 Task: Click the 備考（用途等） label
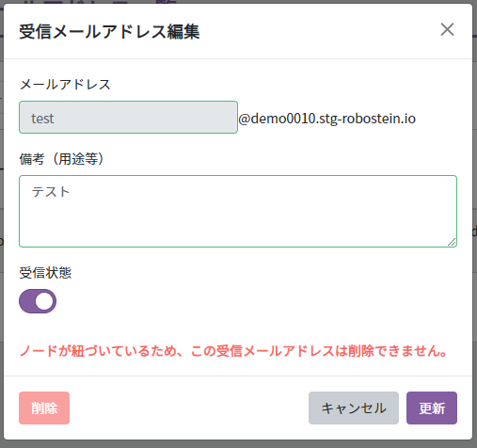(x=61, y=159)
